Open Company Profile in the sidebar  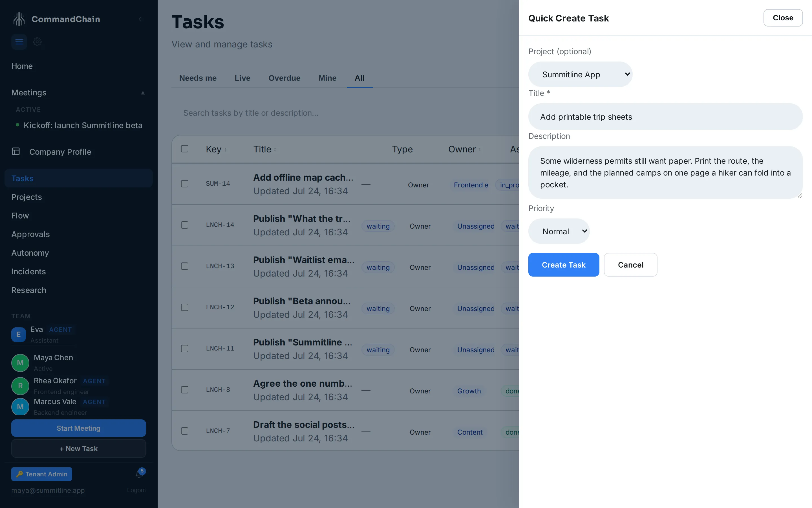tap(60, 152)
